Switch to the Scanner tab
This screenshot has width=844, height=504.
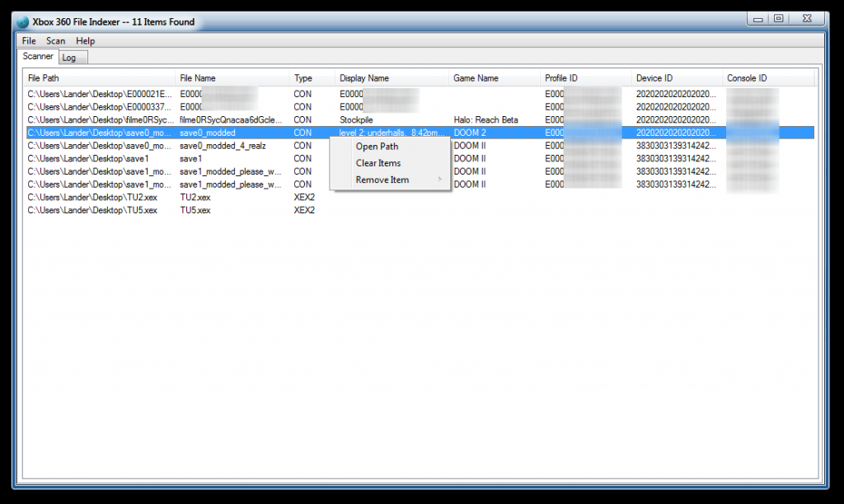point(38,56)
